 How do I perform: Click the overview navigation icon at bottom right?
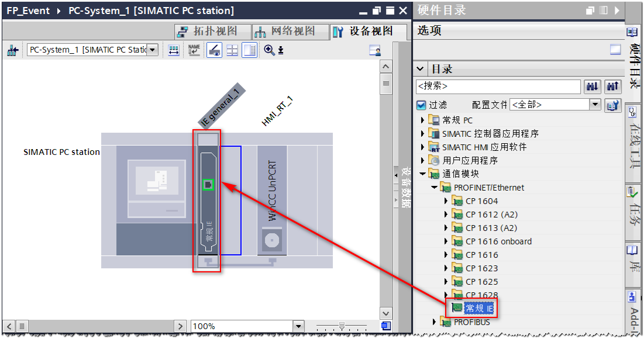(x=385, y=326)
